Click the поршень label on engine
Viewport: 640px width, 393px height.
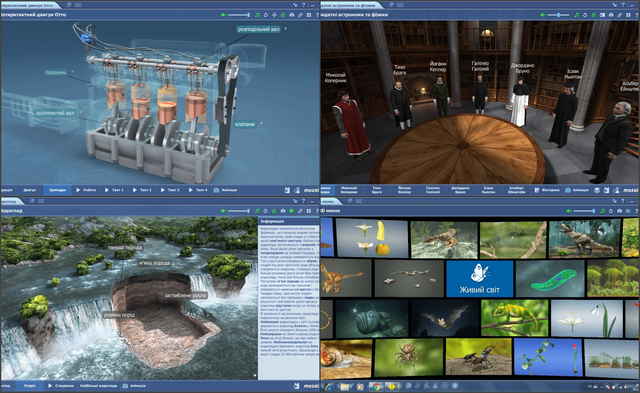coord(56,72)
